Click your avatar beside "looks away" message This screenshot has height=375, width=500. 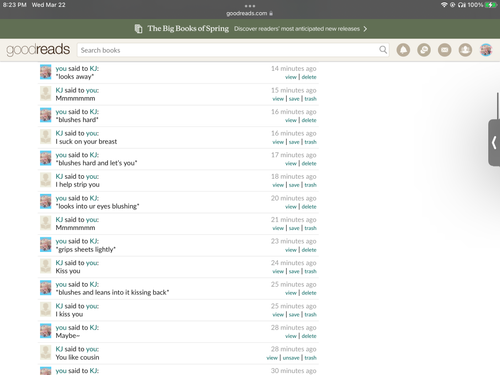point(46,72)
